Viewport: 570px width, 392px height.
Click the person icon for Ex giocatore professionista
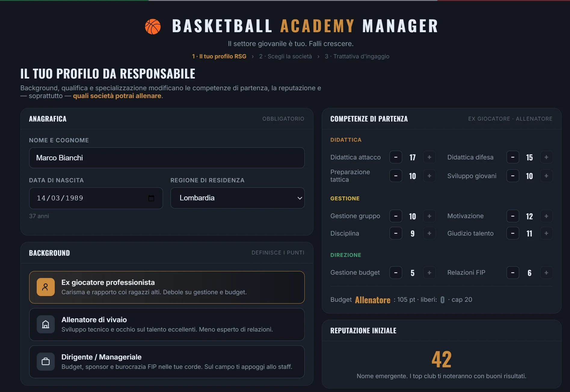pos(46,287)
